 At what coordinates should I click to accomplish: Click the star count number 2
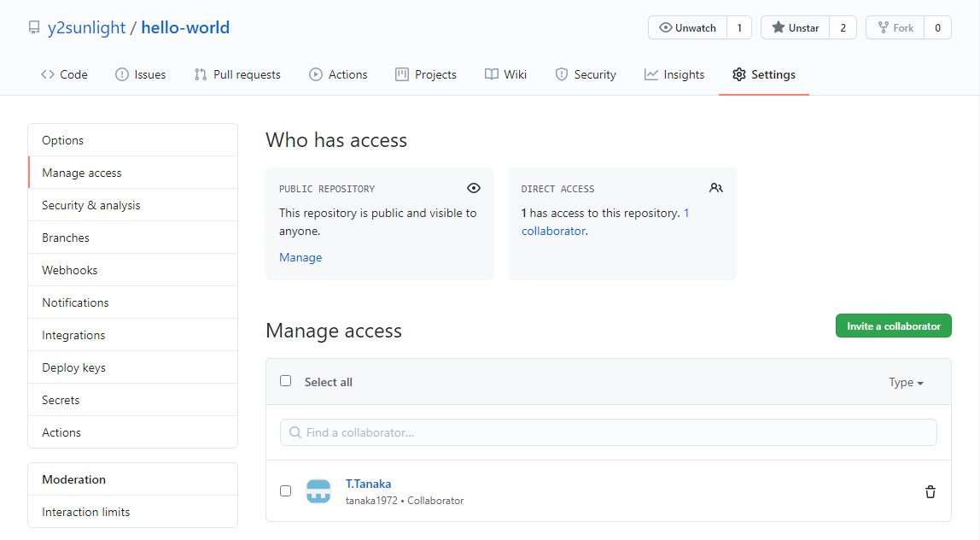coord(843,28)
